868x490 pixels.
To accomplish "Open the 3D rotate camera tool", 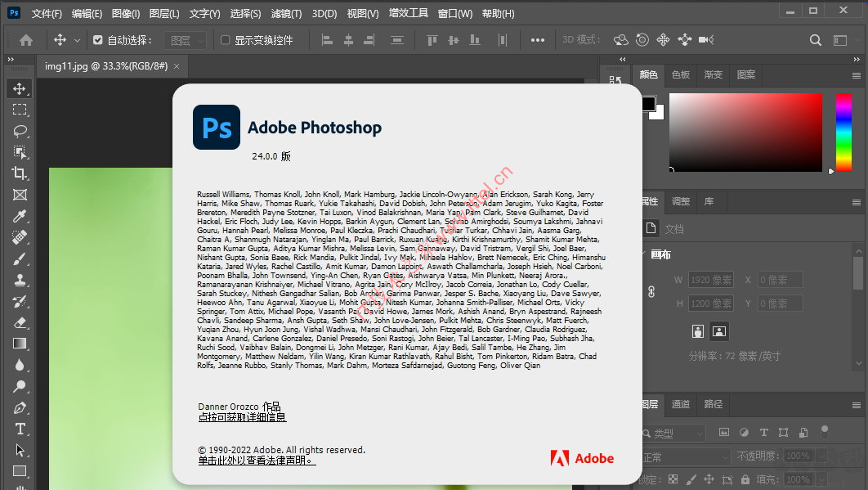I will (x=620, y=39).
